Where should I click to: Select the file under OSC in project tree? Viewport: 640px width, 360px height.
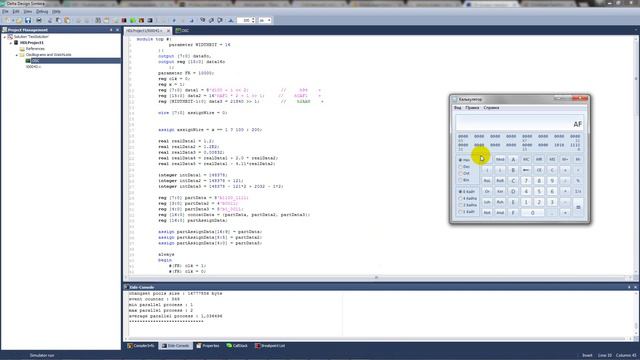click(x=33, y=67)
